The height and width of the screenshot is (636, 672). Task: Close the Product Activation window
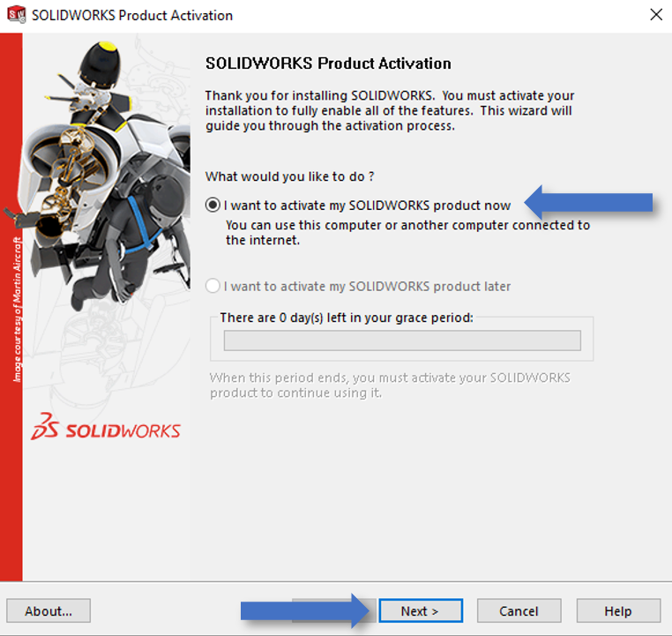(x=655, y=15)
